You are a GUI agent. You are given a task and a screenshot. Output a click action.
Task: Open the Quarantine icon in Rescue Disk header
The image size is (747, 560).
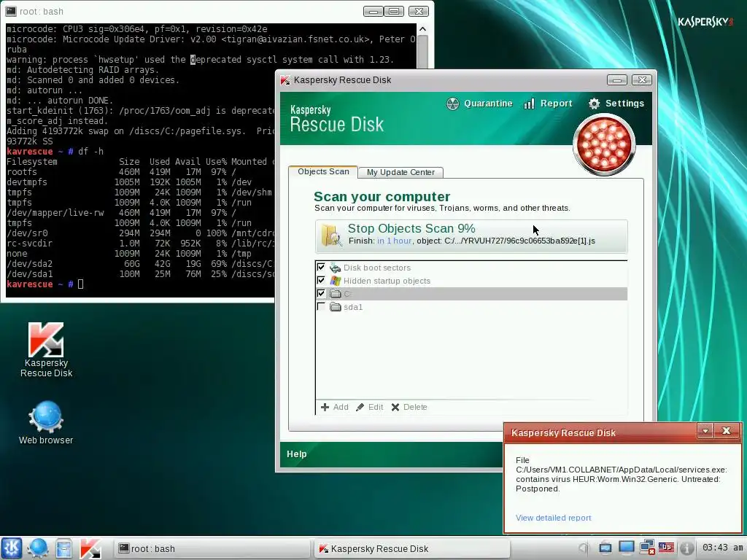coord(452,104)
